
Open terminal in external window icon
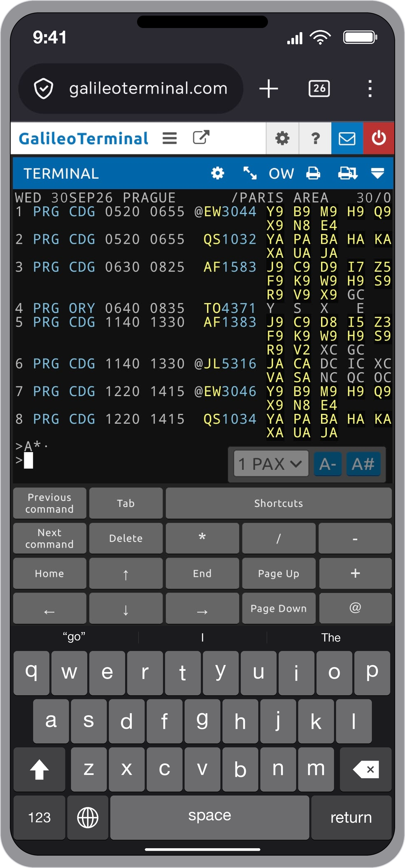(x=201, y=138)
